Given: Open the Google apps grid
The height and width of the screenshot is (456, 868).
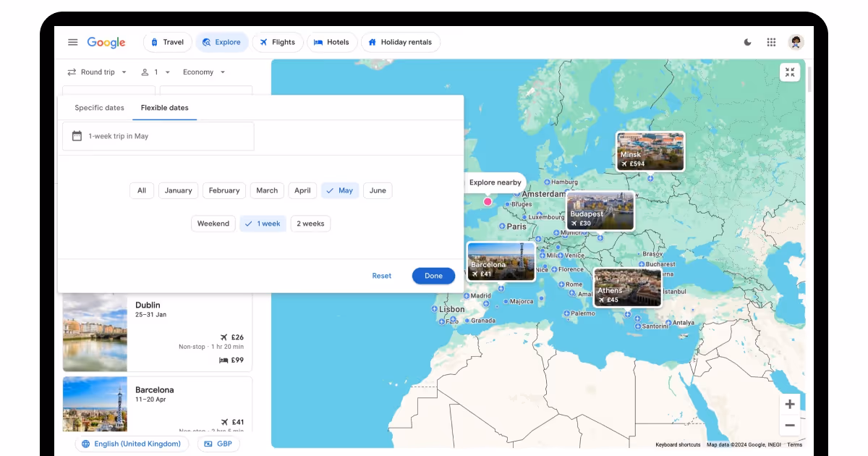Looking at the screenshot, I should (x=771, y=42).
